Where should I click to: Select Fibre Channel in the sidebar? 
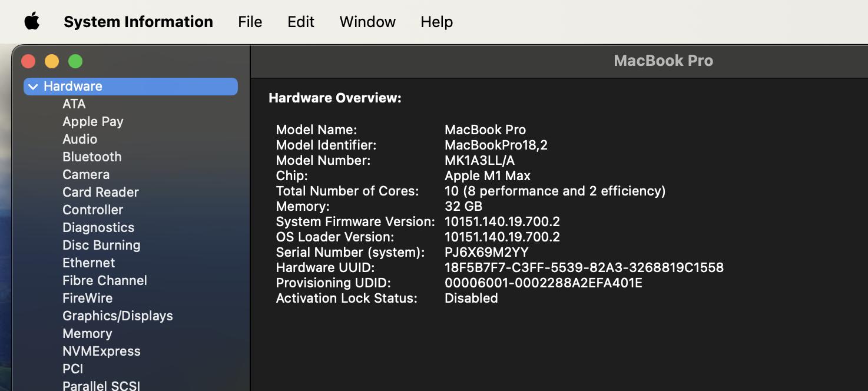[105, 280]
